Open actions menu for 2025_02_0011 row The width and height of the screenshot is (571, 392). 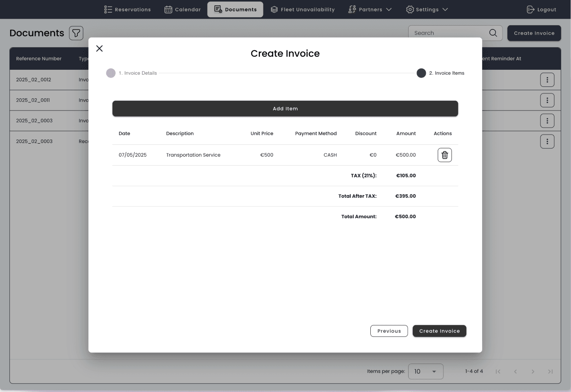pyautogui.click(x=547, y=100)
